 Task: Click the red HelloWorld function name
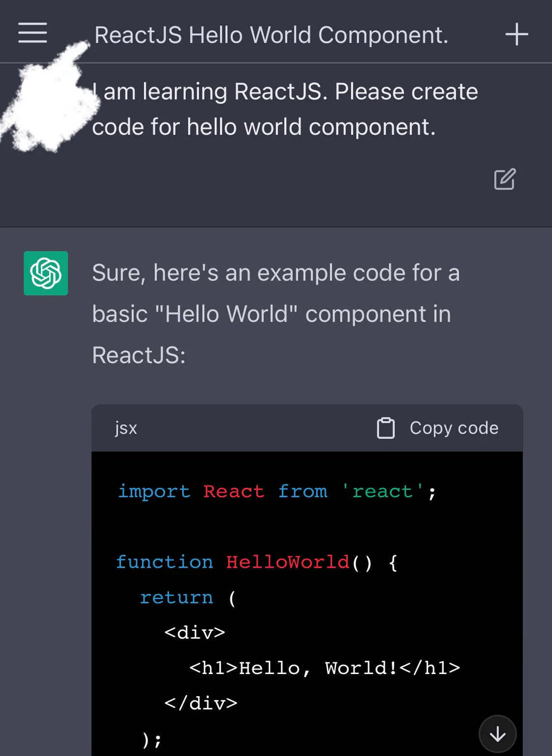[x=287, y=562]
